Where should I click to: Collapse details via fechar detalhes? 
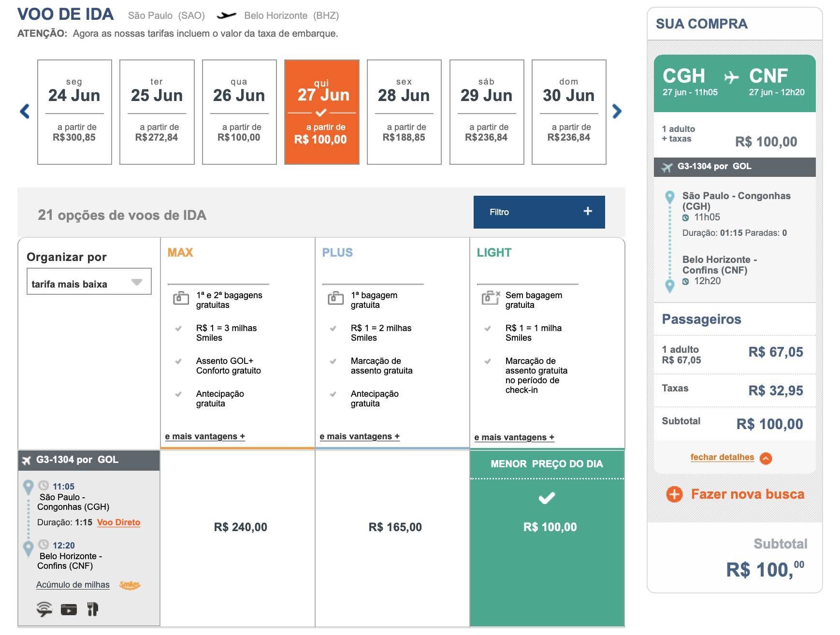coord(722,457)
